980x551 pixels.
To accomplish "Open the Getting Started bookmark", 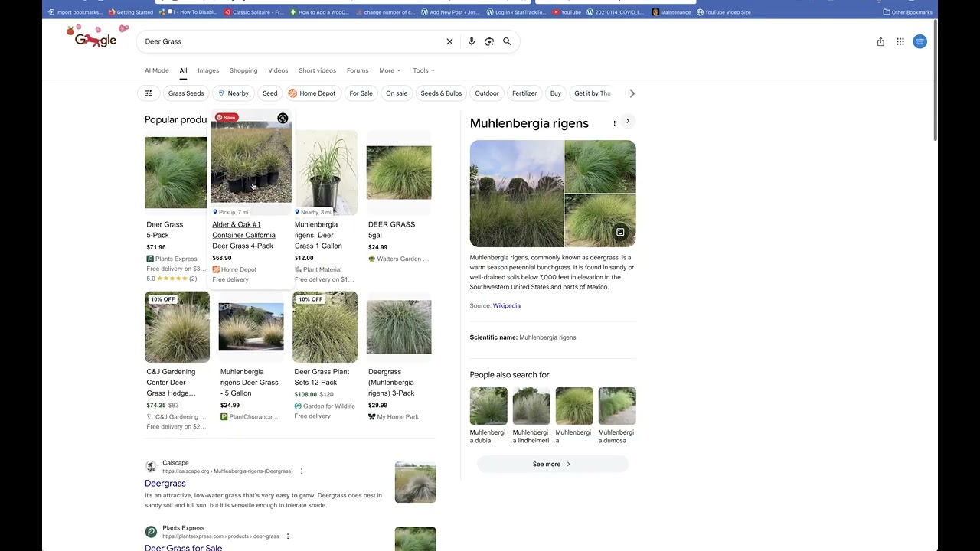I will point(131,12).
